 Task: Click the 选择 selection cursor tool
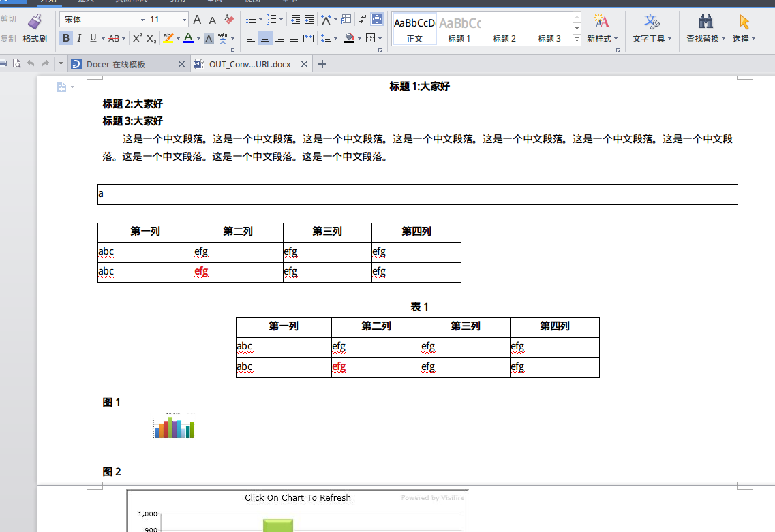(x=744, y=29)
